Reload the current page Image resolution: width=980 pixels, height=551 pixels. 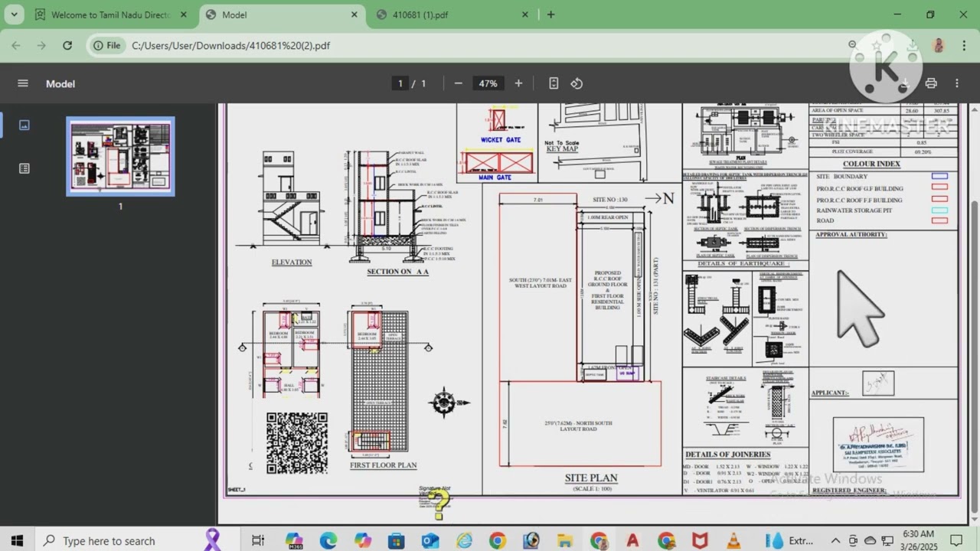point(67,45)
